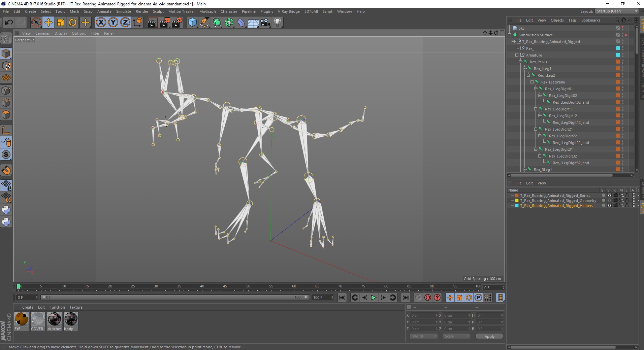Activate the Scale tool

click(61, 23)
